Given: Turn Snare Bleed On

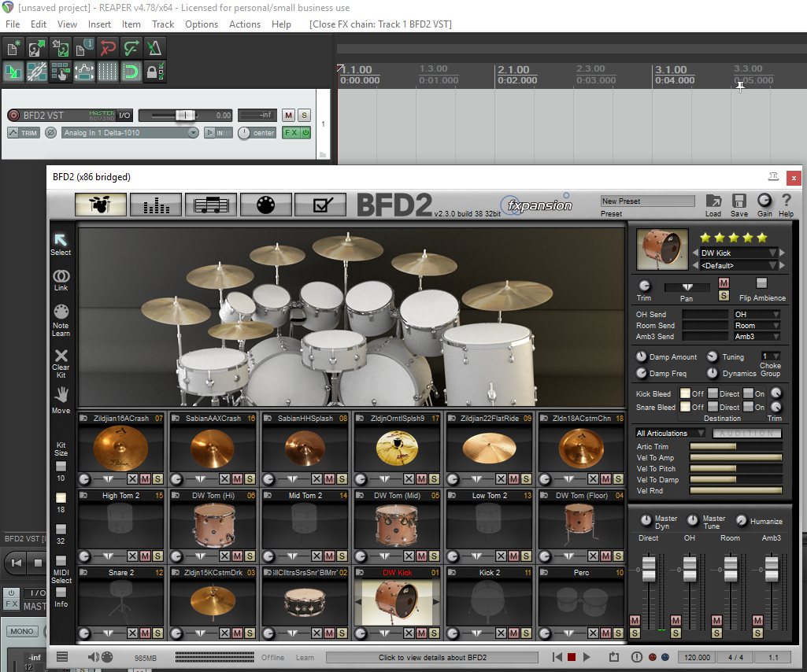Looking at the screenshot, I should point(748,407).
